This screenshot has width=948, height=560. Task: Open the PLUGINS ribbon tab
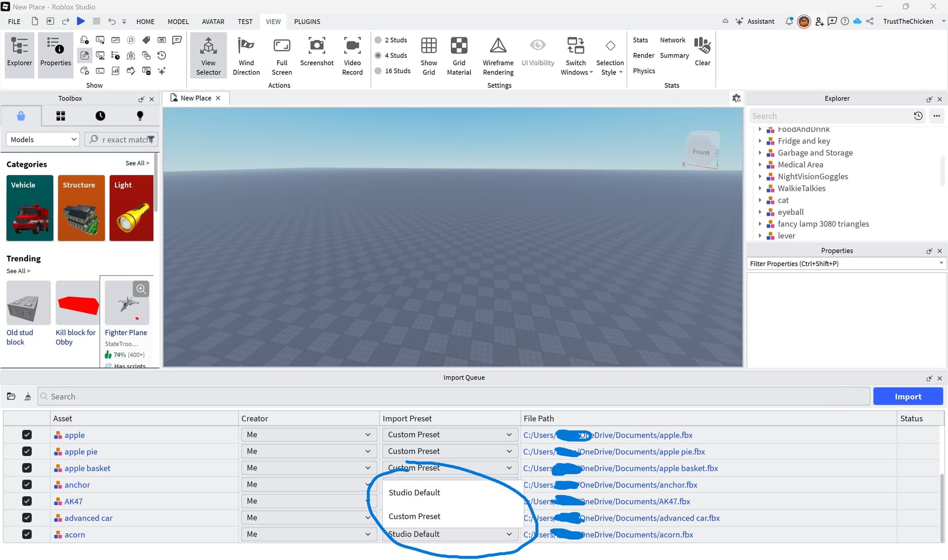(307, 21)
